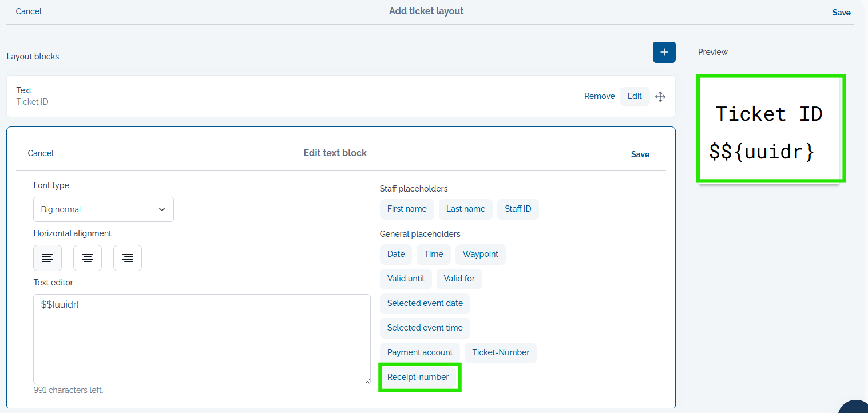Choose the Selected event time placeholder
This screenshot has width=868, height=413.
tap(425, 328)
